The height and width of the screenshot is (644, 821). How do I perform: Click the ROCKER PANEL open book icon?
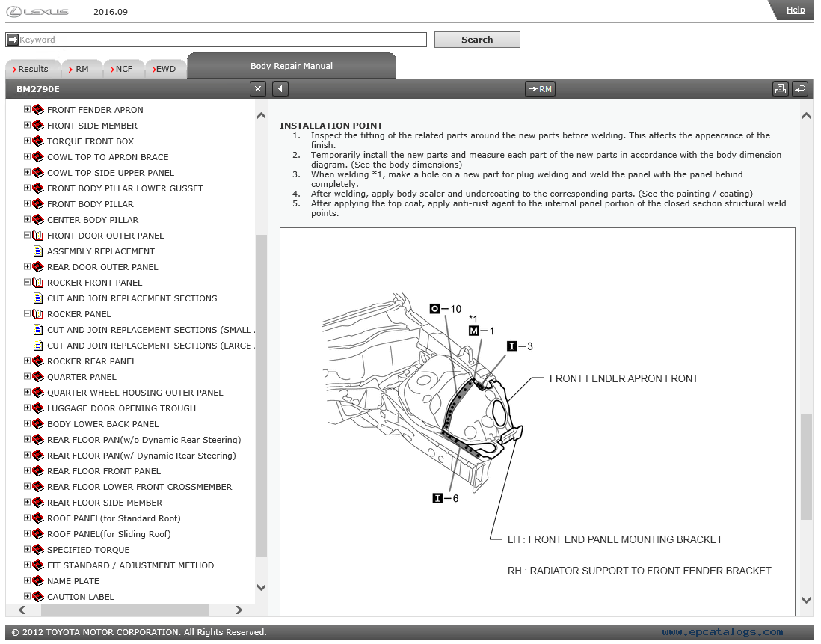click(37, 314)
